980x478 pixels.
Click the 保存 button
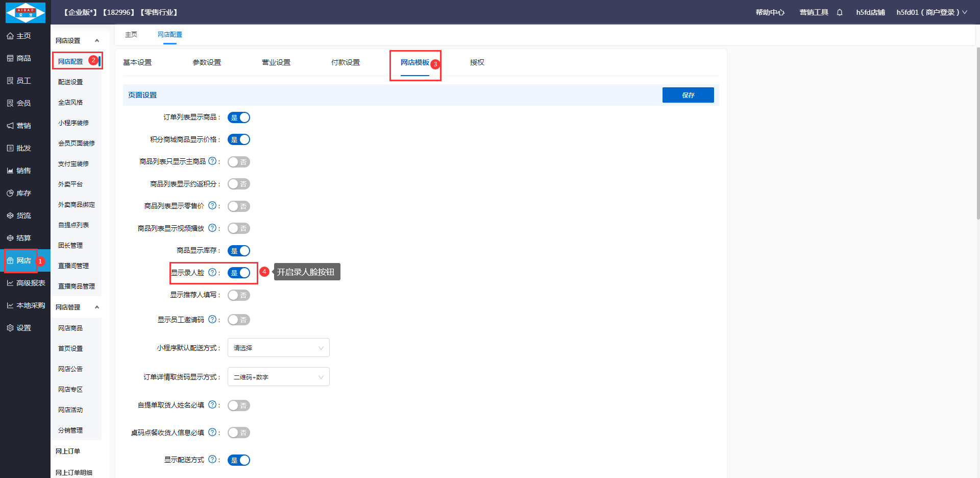click(x=688, y=95)
